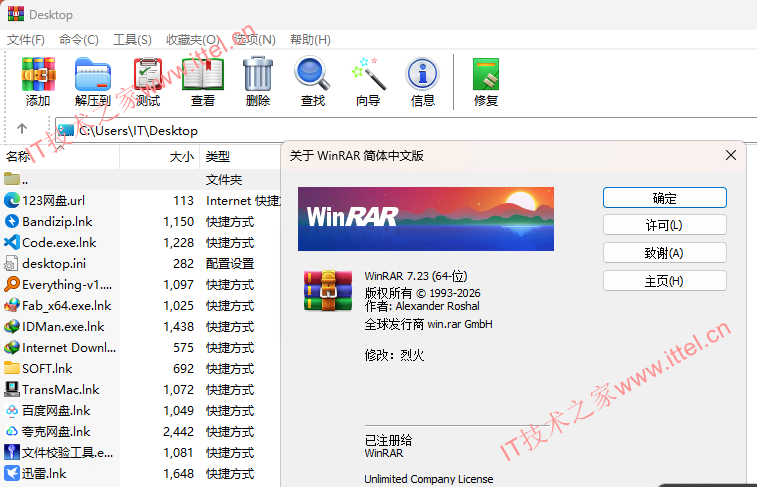Open the 工具(S) menu
Screen dimensions: 757x487
[x=132, y=40]
